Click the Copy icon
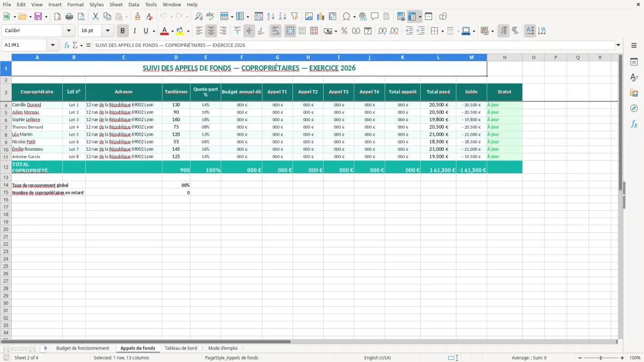The image size is (644, 362). tap(107, 17)
